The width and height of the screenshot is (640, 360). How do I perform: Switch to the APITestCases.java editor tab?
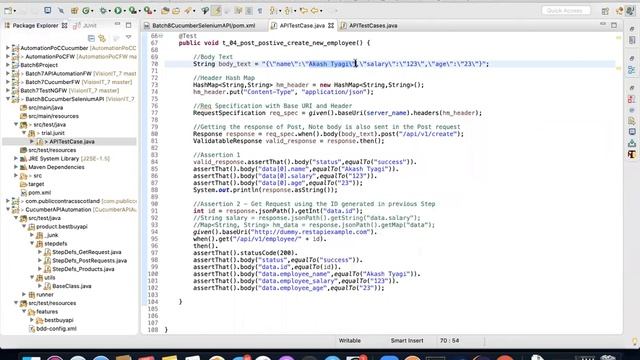(369, 25)
